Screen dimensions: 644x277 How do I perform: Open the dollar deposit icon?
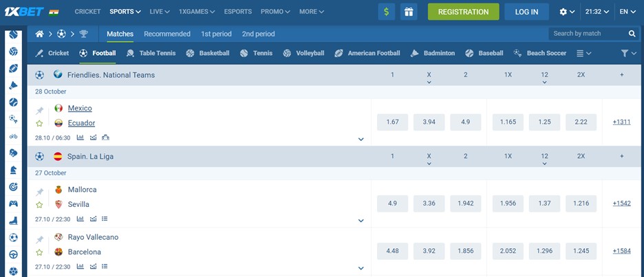pos(387,12)
